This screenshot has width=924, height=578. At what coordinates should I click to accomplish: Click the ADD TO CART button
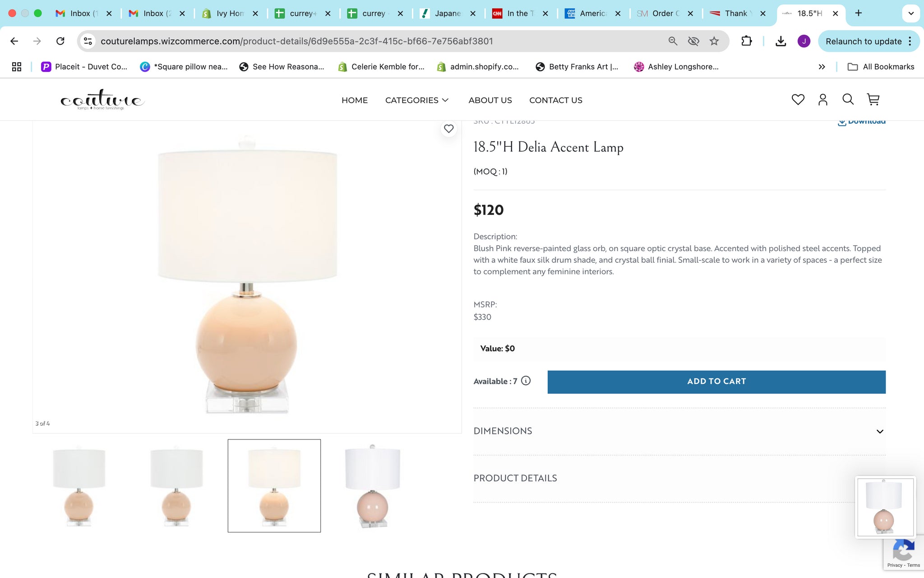(716, 381)
